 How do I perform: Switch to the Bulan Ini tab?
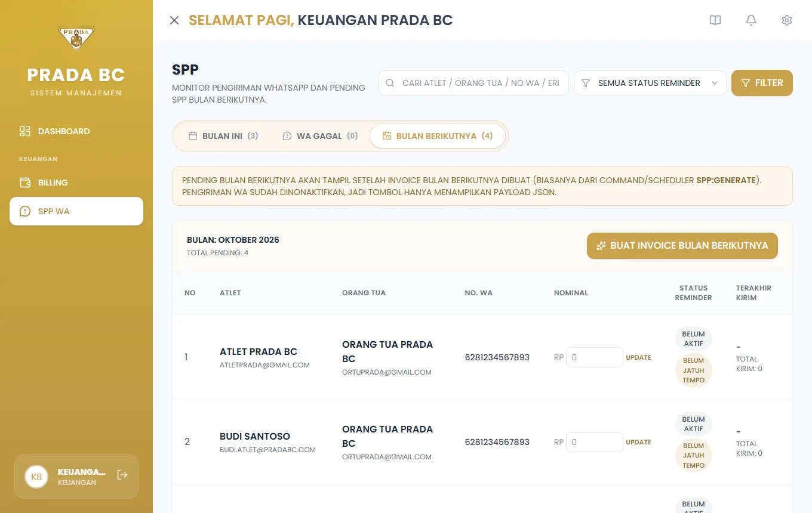[223, 136]
